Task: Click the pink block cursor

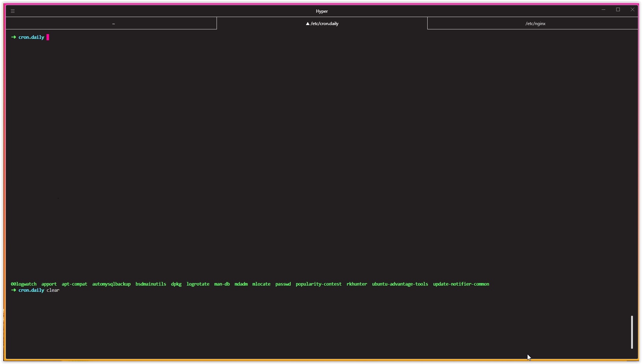Action: point(48,37)
